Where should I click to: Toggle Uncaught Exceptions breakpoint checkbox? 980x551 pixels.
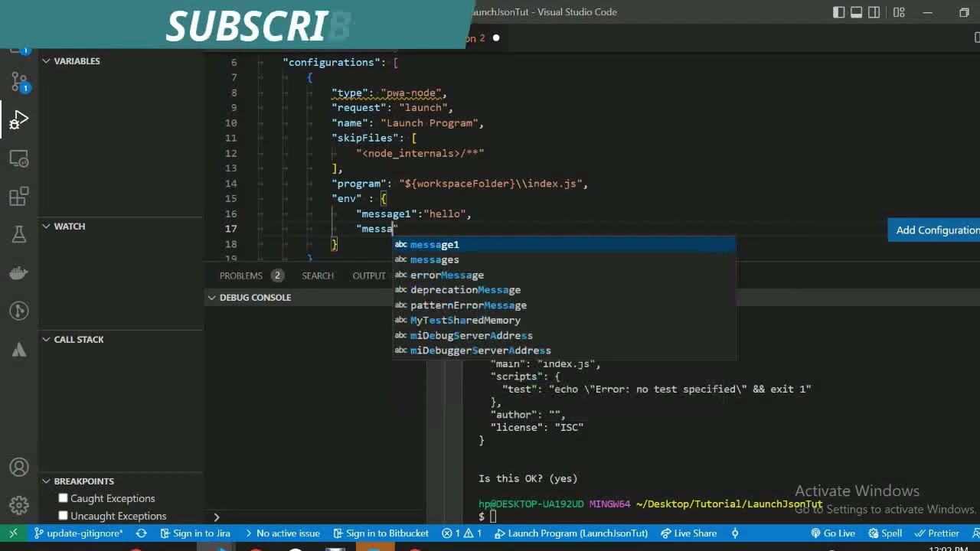click(x=64, y=516)
